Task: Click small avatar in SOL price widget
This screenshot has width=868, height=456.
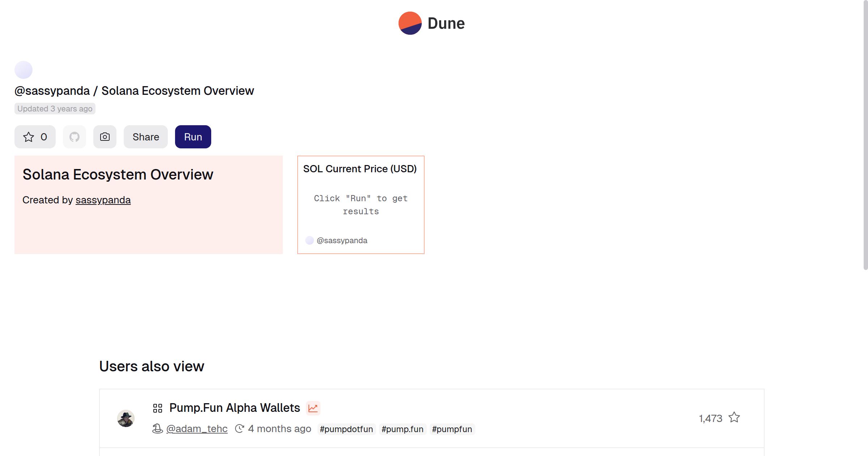Action: [x=310, y=241]
